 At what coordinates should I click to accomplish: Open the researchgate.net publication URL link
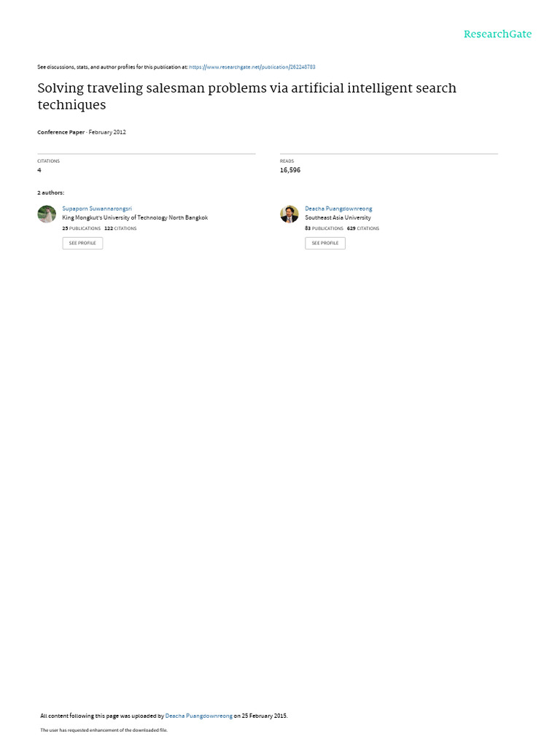(252, 67)
